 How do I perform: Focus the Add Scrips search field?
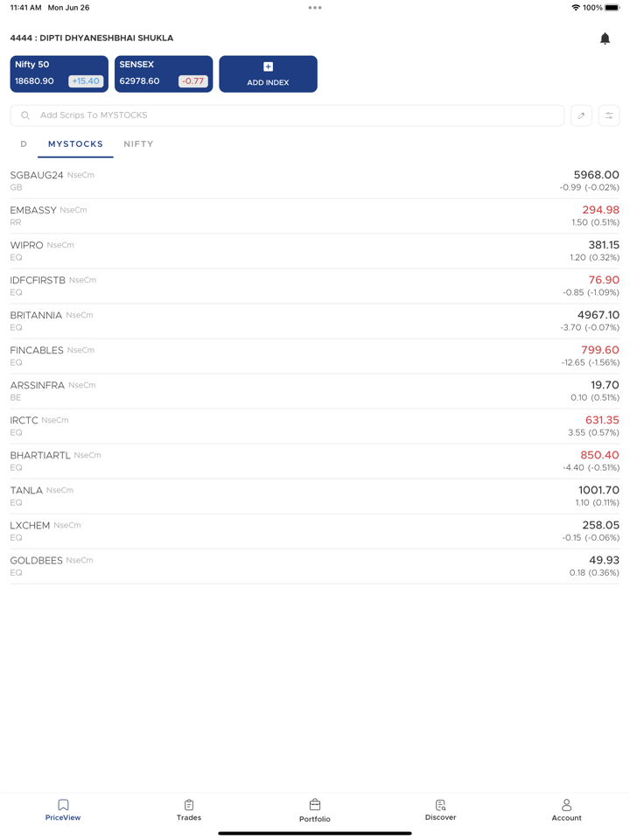click(x=287, y=115)
